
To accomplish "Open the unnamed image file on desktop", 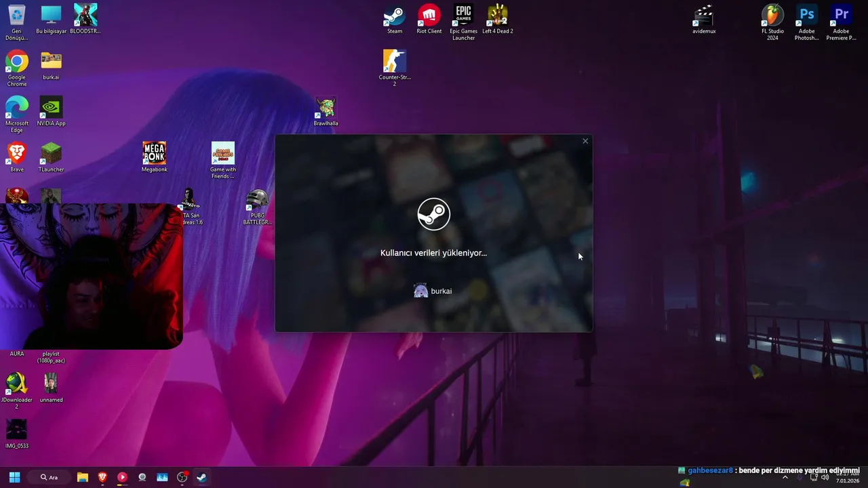I will click(x=51, y=388).
